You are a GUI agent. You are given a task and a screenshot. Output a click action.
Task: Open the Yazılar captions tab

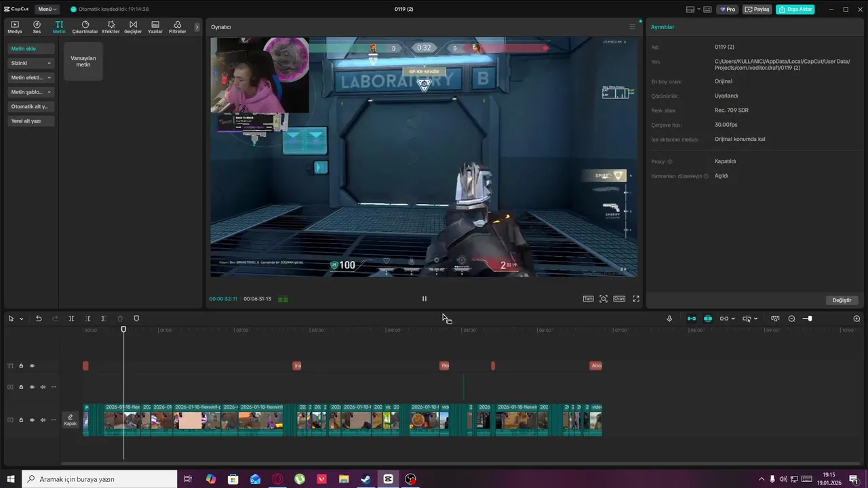pos(155,27)
